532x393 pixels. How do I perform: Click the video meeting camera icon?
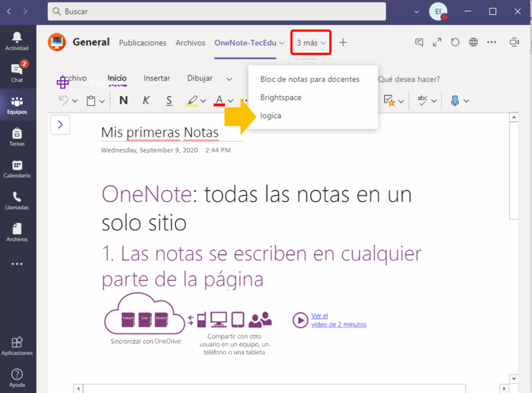[x=514, y=43]
